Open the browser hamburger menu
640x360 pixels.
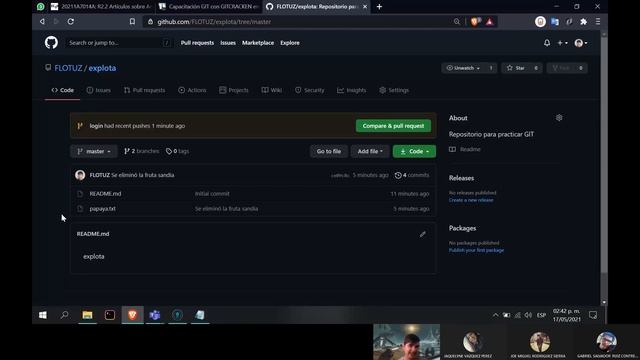tap(598, 22)
